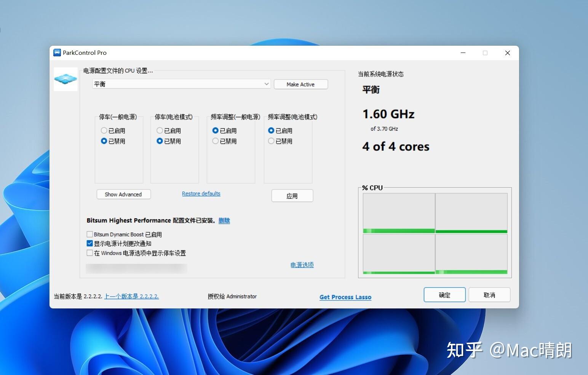The width and height of the screenshot is (588, 375).
Task: Open the power profile dropdown showing 平衡
Action: (x=181, y=84)
